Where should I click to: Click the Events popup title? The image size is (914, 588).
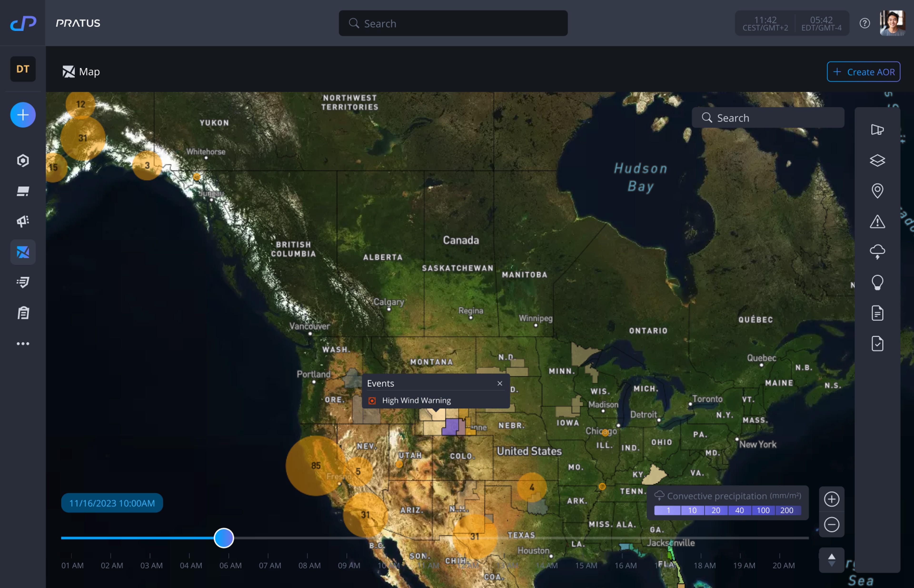[x=380, y=383]
